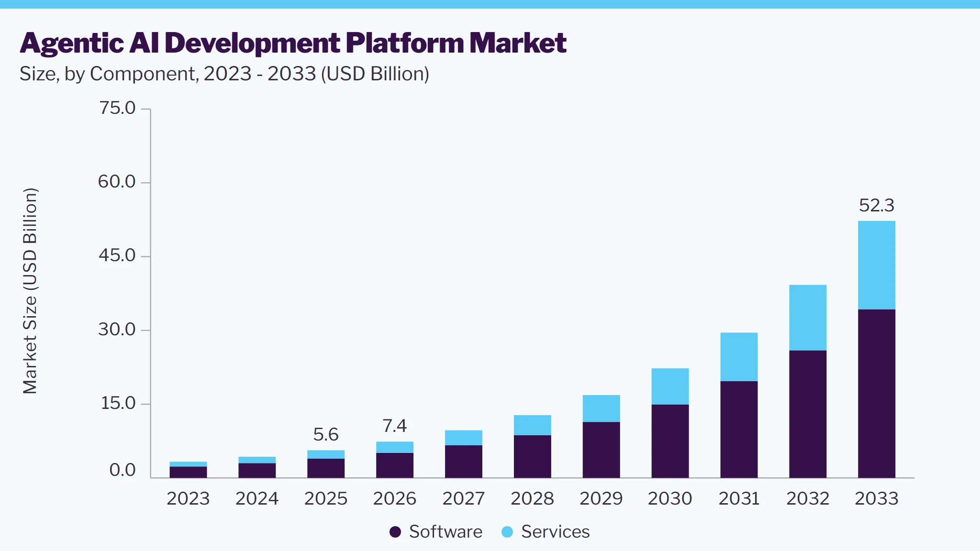Click the 2026 x-axis label
Image resolution: width=980 pixels, height=551 pixels.
(395, 499)
